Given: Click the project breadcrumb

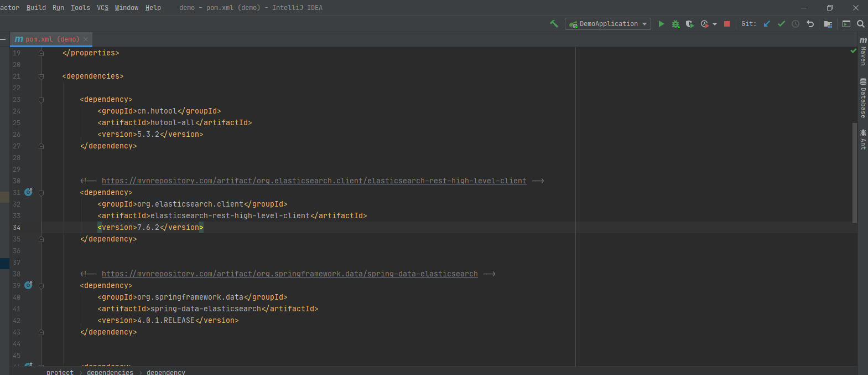Looking at the screenshot, I should (60, 372).
